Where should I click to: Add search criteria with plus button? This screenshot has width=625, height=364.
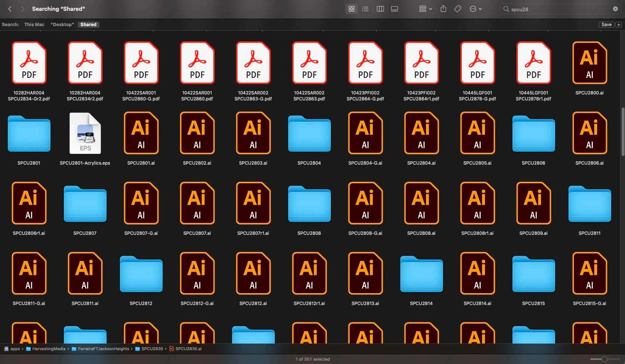[619, 25]
